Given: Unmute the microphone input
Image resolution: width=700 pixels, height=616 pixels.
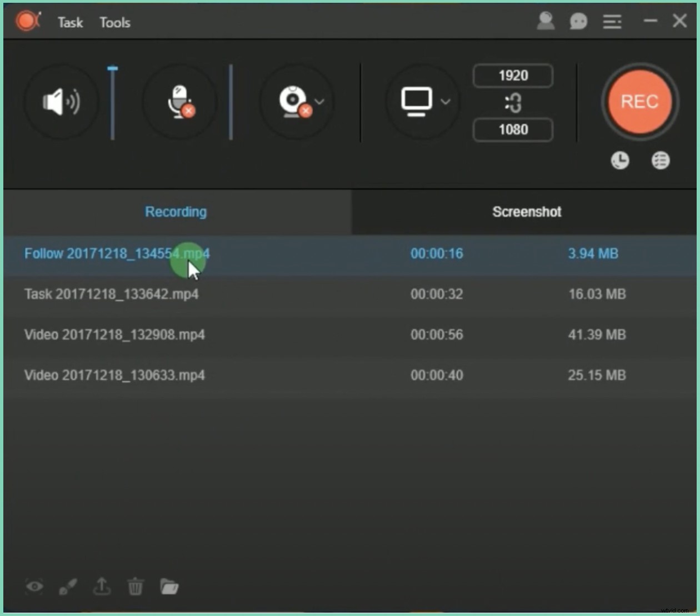Looking at the screenshot, I should [x=179, y=101].
